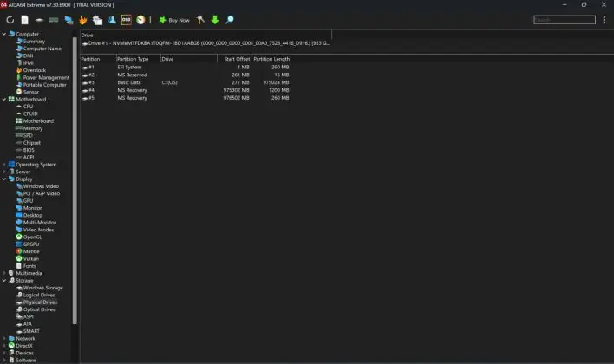Image resolution: width=614 pixels, height=364 pixels.
Task: Click the user profile toolbar icon
Action: (112, 20)
